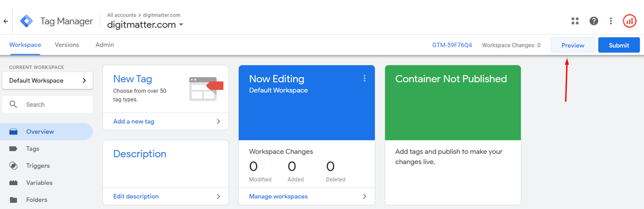Click the Tag Manager logo icon
644x209 pixels.
click(26, 21)
